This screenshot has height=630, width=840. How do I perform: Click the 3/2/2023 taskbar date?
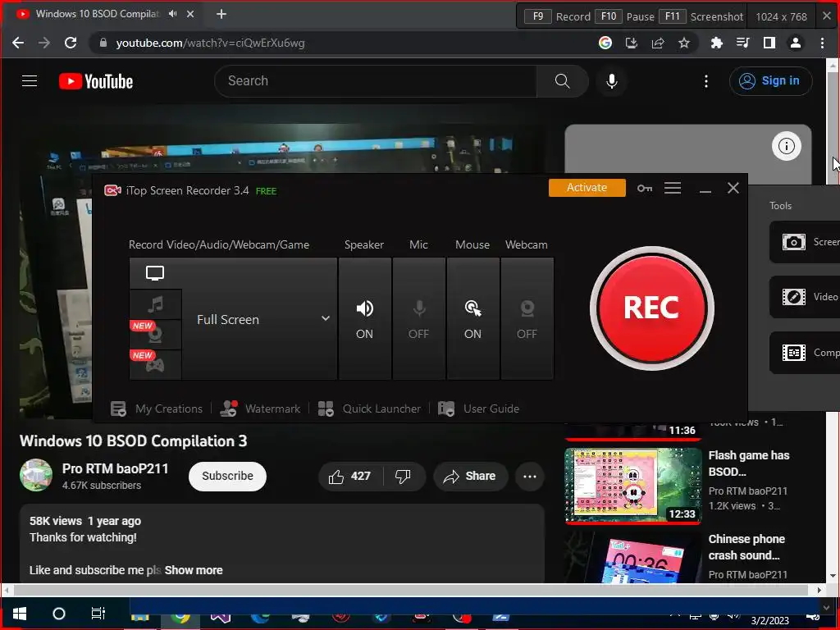click(x=769, y=621)
